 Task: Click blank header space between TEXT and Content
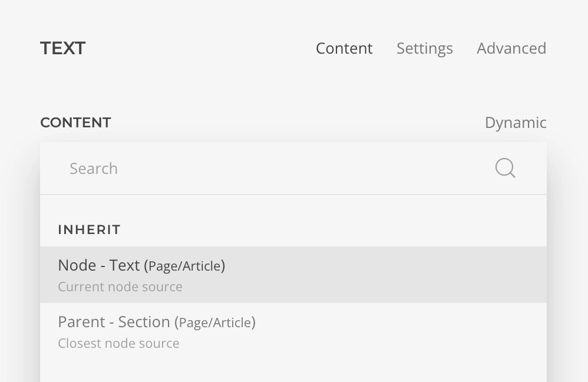[200, 48]
